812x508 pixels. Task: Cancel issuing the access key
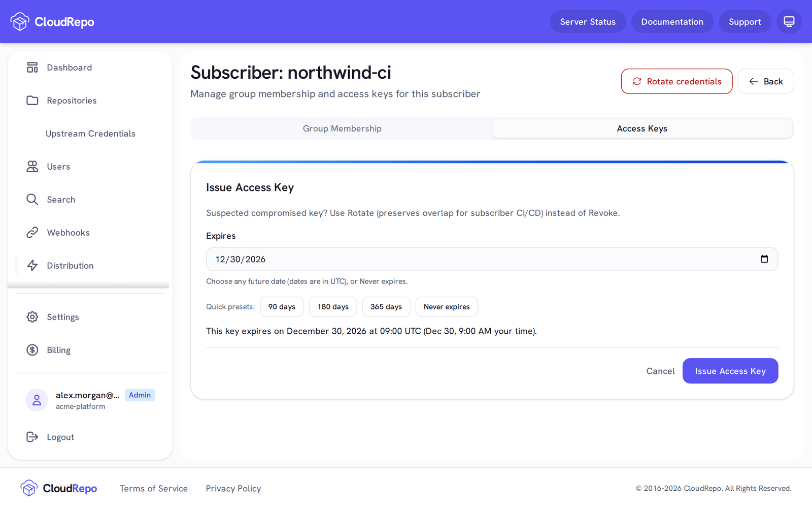(660, 371)
